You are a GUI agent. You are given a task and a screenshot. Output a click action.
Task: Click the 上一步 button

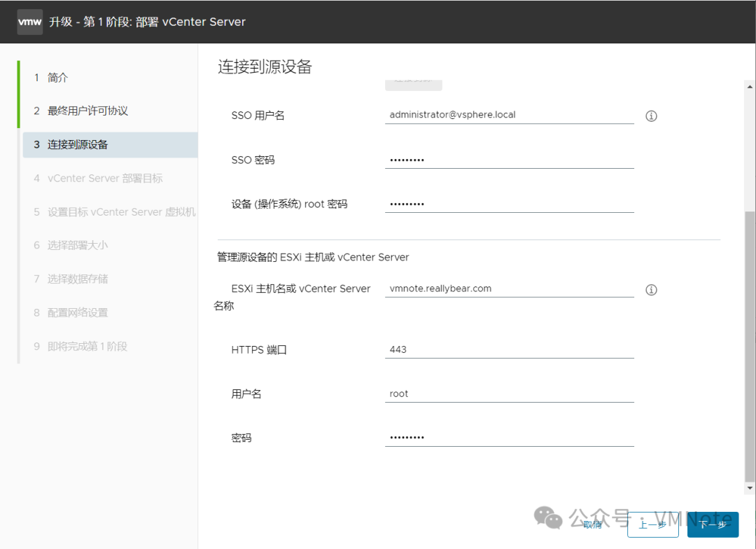click(x=653, y=524)
